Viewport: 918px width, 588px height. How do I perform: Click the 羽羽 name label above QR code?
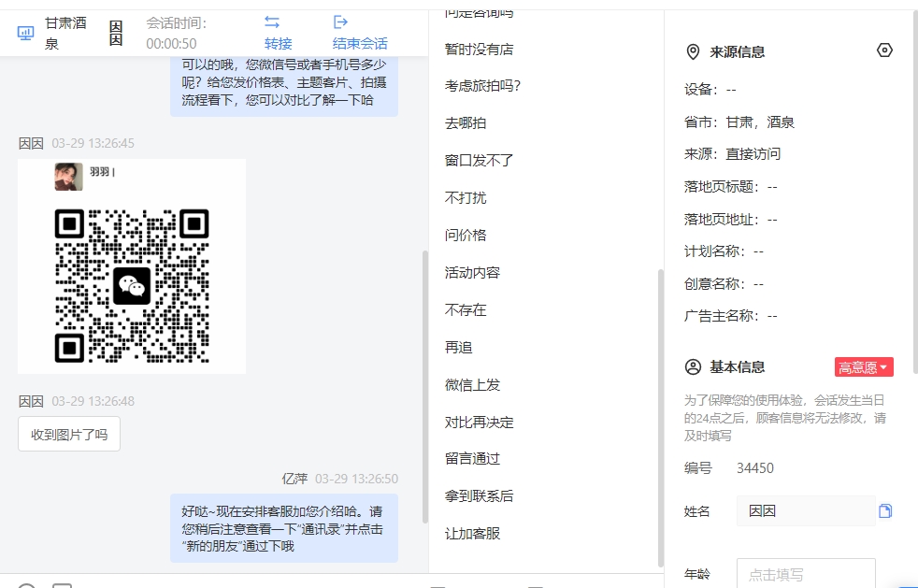coord(102,172)
